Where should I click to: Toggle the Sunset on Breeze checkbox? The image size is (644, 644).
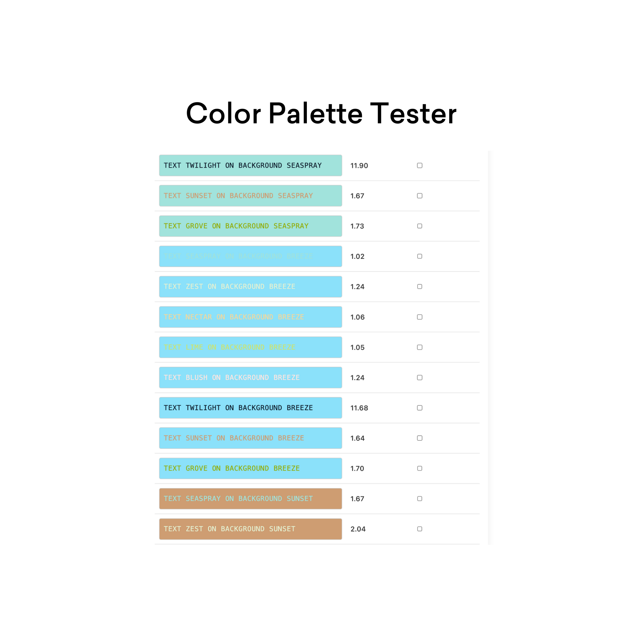coord(420,438)
